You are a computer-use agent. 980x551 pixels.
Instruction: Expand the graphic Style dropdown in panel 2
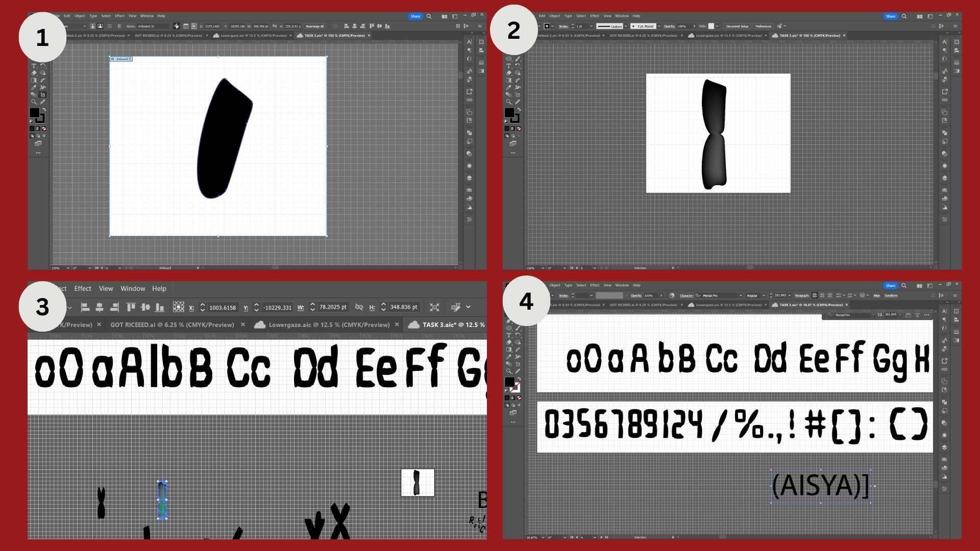point(717,26)
